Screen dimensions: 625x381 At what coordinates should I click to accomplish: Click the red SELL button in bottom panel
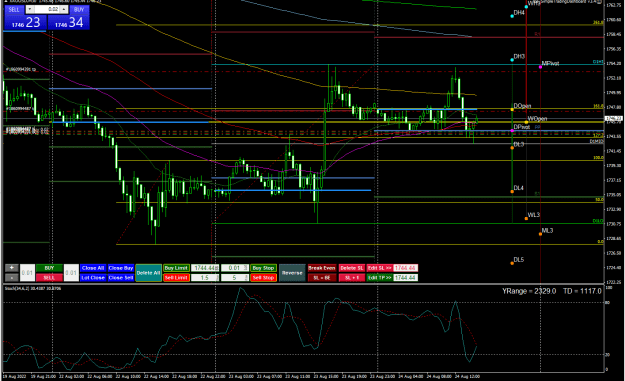[x=49, y=277]
